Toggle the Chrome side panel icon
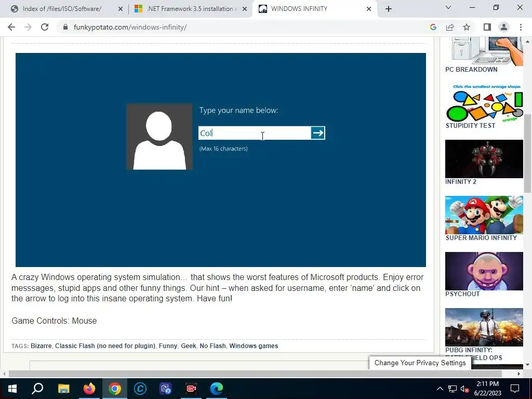 coord(487,27)
